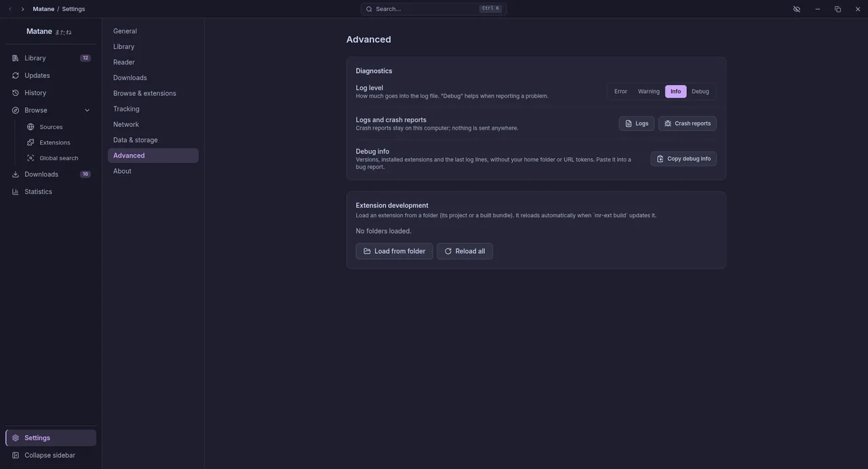The width and height of the screenshot is (868, 469).
Task: Click the "No folders loaded." text
Action: click(383, 231)
